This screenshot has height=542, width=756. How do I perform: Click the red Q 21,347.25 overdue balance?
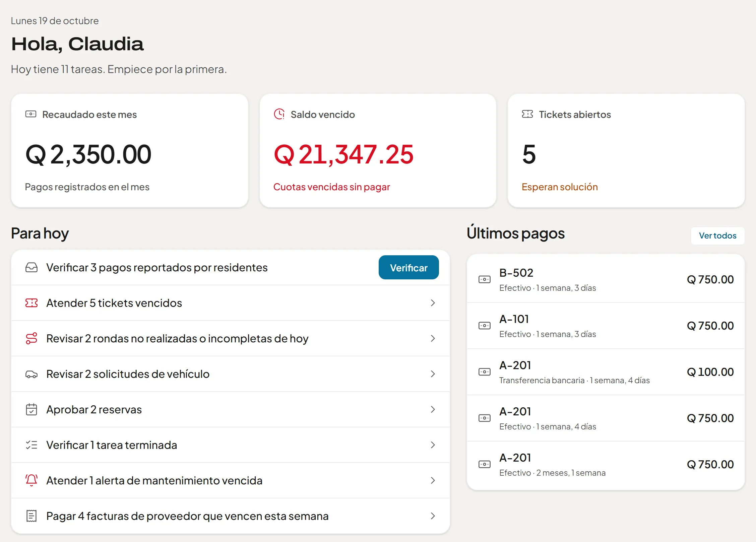tap(343, 154)
